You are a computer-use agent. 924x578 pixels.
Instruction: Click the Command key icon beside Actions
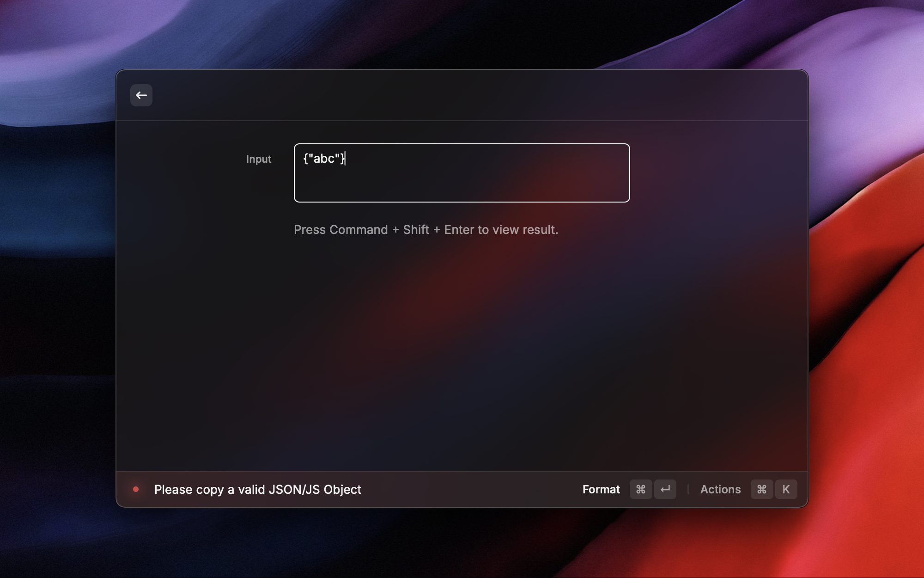[761, 489]
